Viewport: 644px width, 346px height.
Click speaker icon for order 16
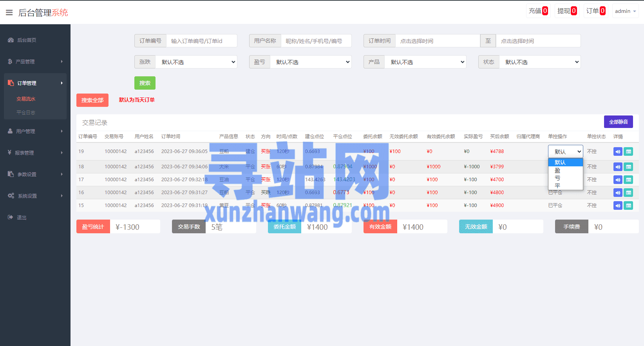coord(618,193)
